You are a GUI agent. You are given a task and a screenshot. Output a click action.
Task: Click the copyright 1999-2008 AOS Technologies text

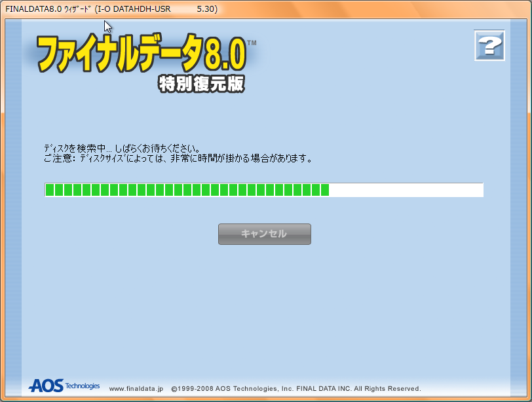tap(296, 389)
